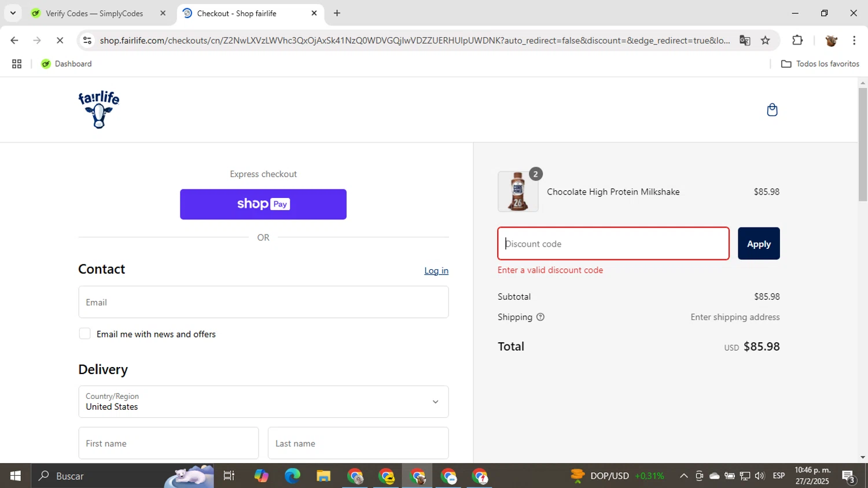Apply the discount code

(x=759, y=244)
